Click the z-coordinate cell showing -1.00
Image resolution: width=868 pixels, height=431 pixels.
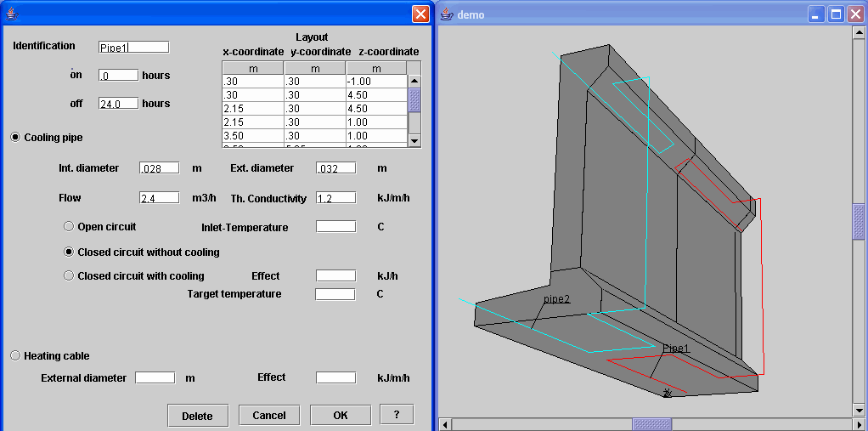[x=376, y=82]
